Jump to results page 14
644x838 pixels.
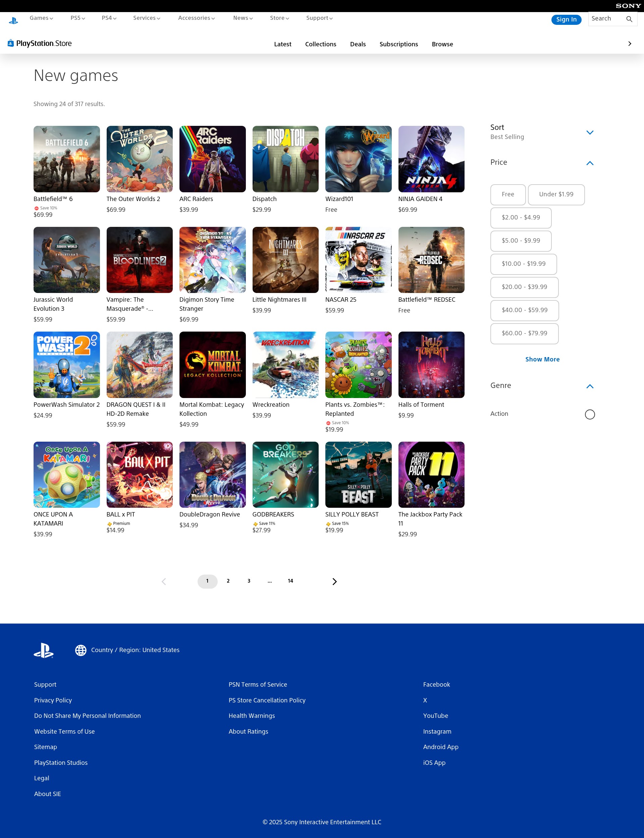(x=290, y=581)
